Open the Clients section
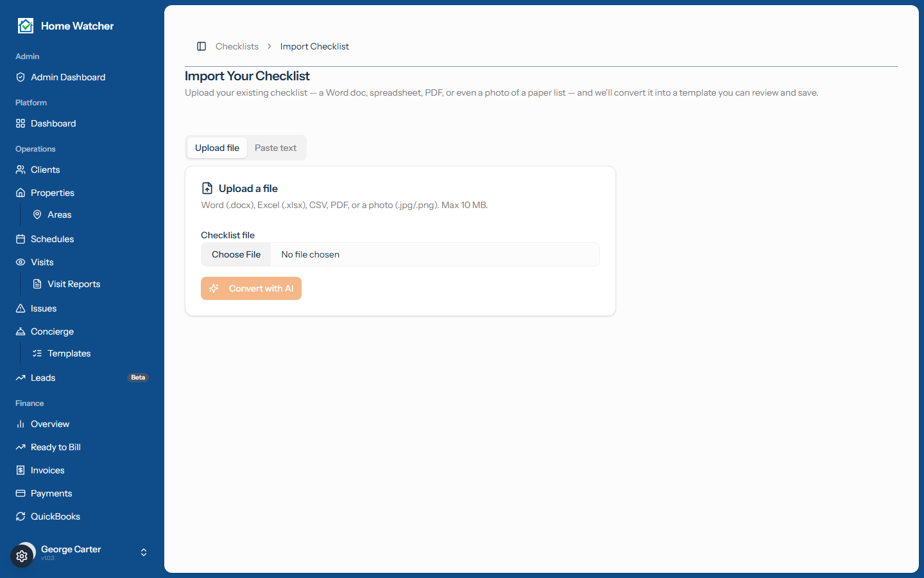The image size is (924, 578). click(82, 170)
